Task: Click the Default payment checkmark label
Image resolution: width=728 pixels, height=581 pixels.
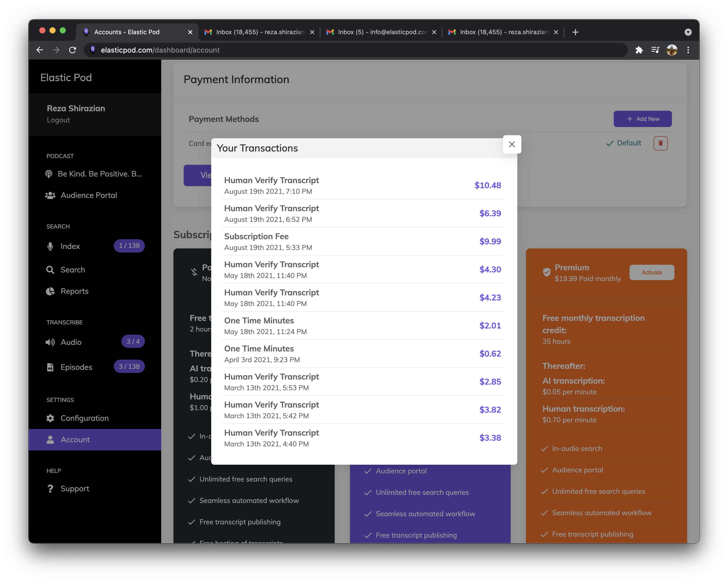Action: (624, 143)
